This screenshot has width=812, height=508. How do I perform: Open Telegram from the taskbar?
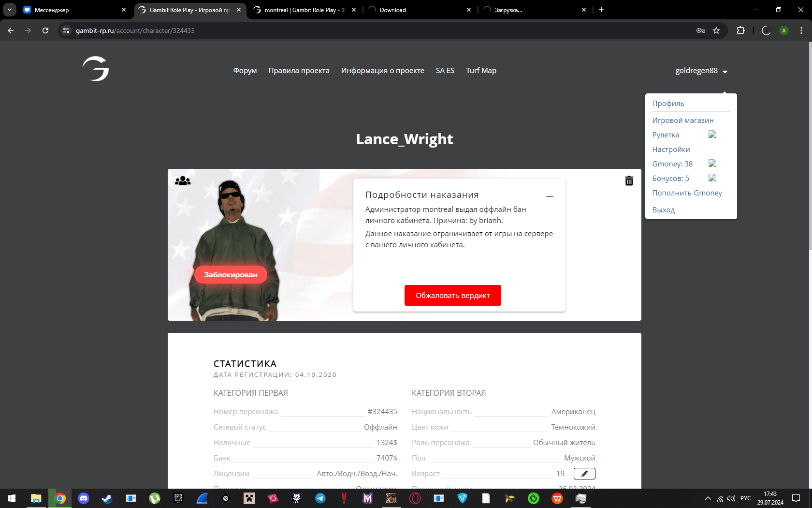coord(320,498)
